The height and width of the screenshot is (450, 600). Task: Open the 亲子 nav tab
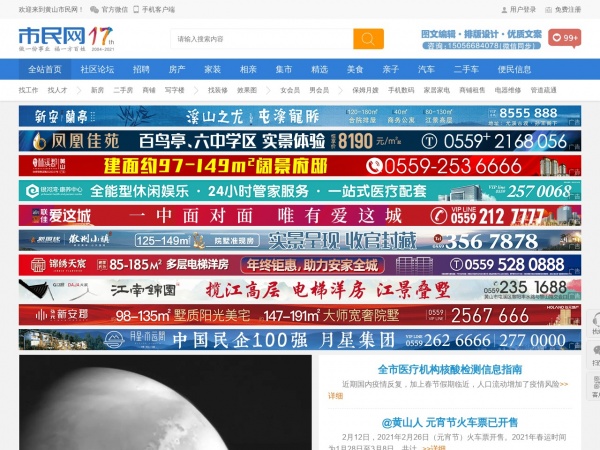point(390,69)
